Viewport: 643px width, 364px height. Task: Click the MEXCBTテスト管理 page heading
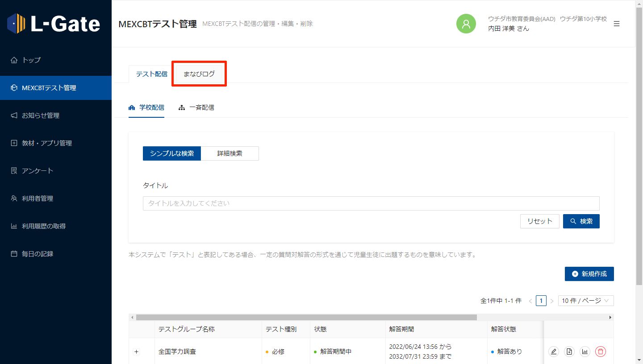[x=158, y=24]
